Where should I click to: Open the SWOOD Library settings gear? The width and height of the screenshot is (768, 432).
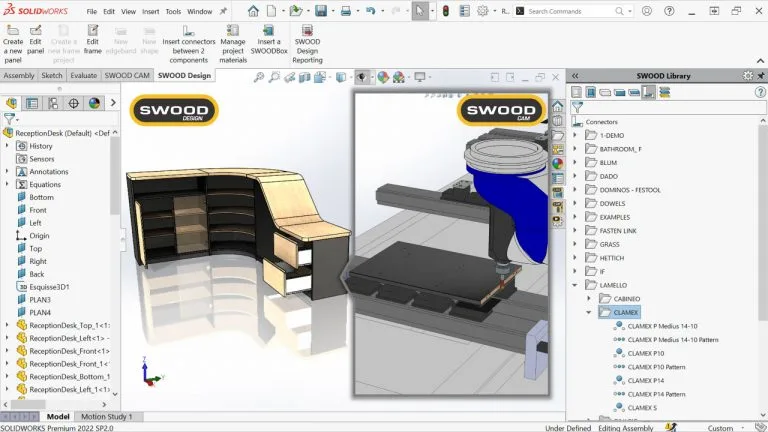pyautogui.click(x=748, y=75)
